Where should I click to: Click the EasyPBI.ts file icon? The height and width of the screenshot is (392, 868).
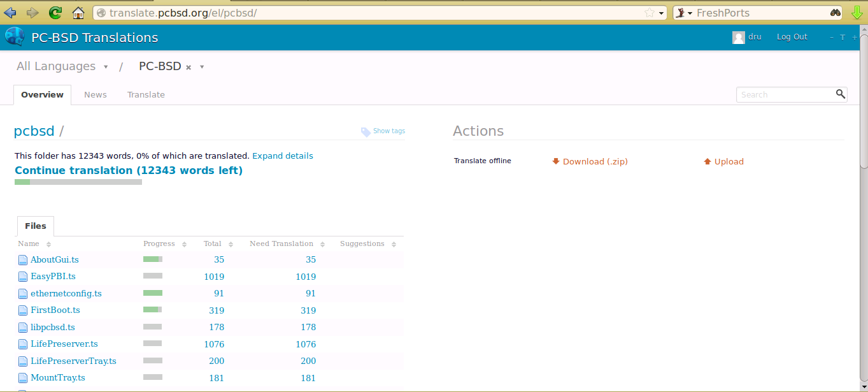(x=23, y=277)
